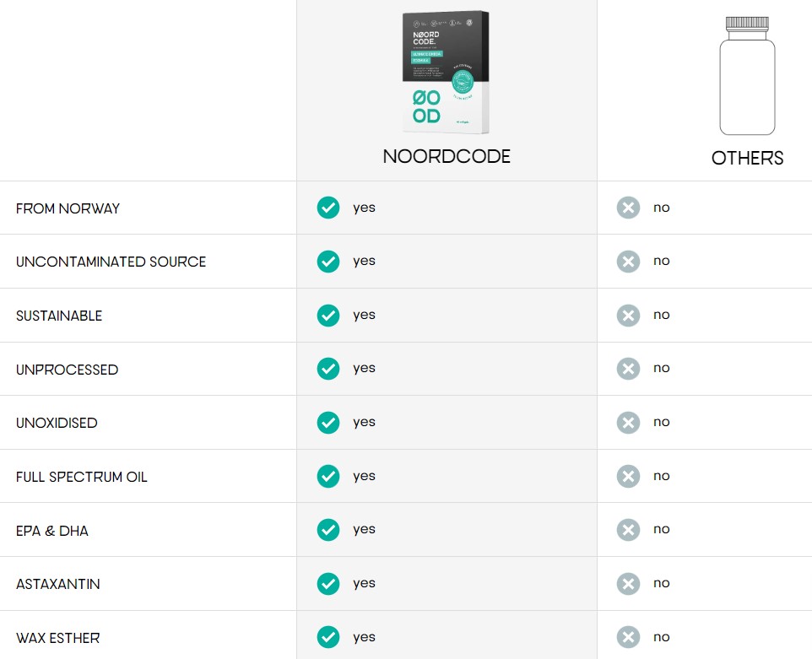Select the SUSTAINABLE row label
The image size is (812, 659).
coord(59,316)
